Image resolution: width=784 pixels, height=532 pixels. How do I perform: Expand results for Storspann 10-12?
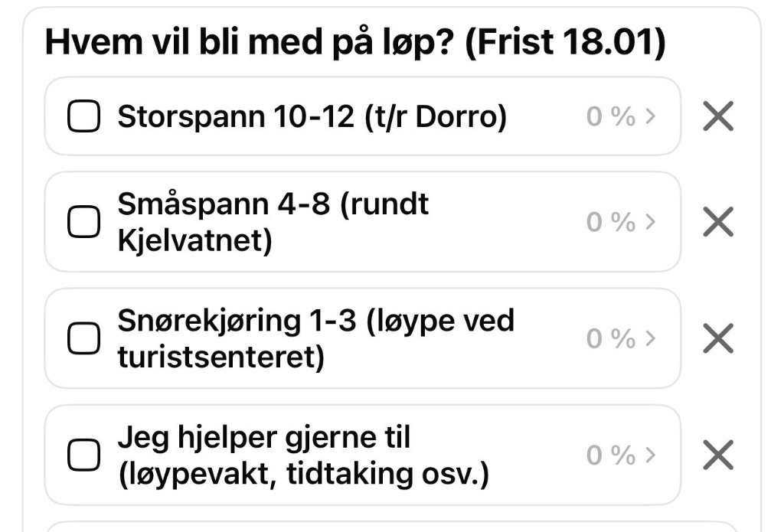coord(649,116)
